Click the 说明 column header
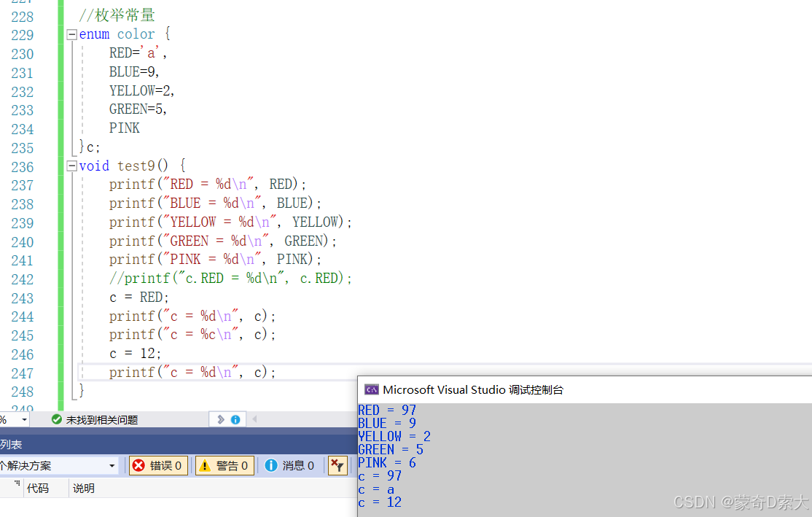Screen dimensions: 812x517 tap(83, 488)
